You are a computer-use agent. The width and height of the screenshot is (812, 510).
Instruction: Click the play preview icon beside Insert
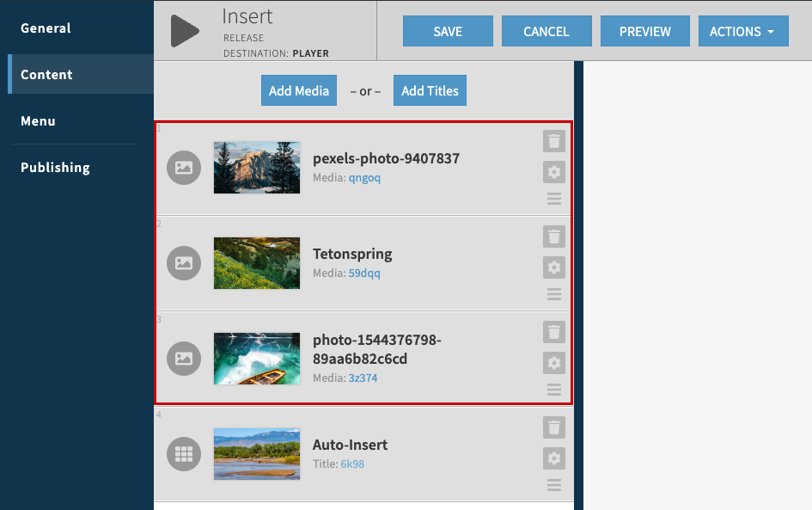point(184,31)
